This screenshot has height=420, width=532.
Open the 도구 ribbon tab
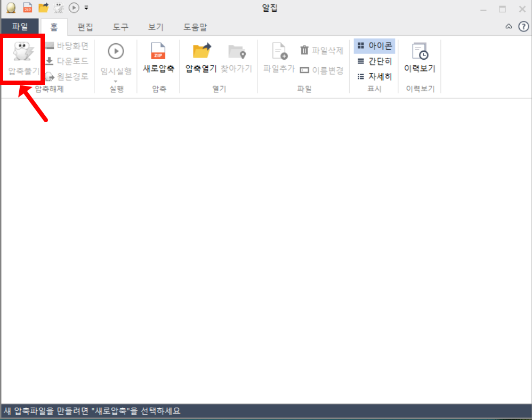120,27
